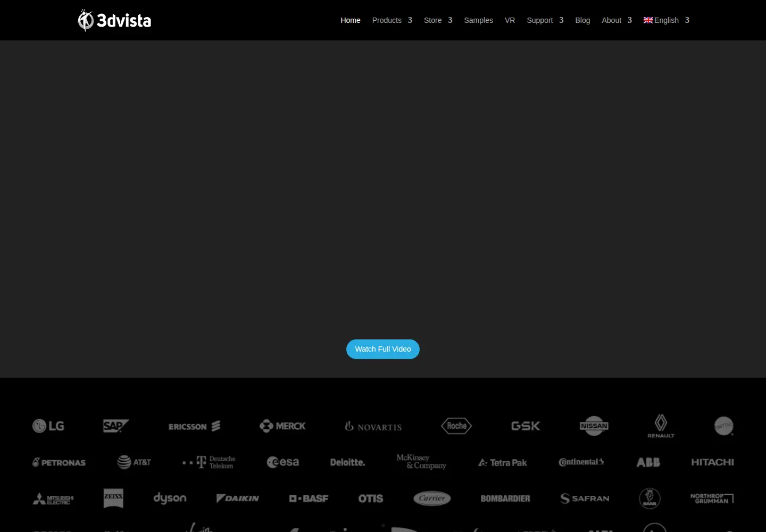Click the Renault logo
This screenshot has height=532, width=766.
click(x=661, y=426)
